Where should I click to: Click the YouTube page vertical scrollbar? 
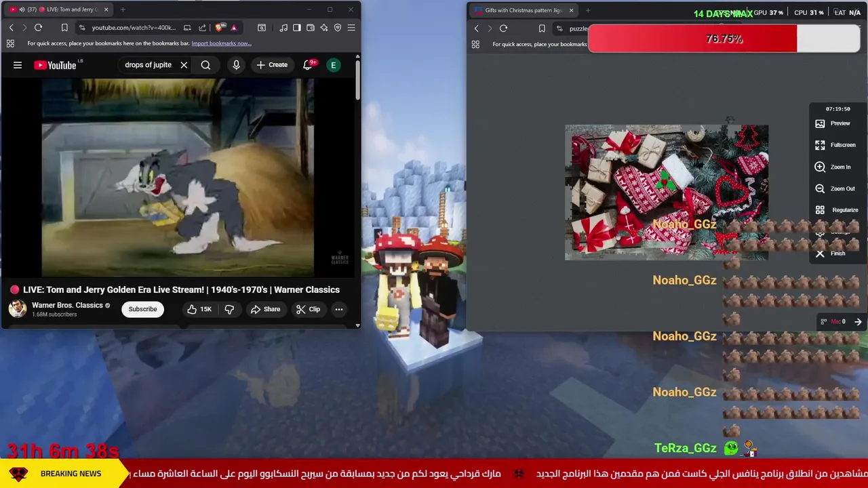(357, 81)
